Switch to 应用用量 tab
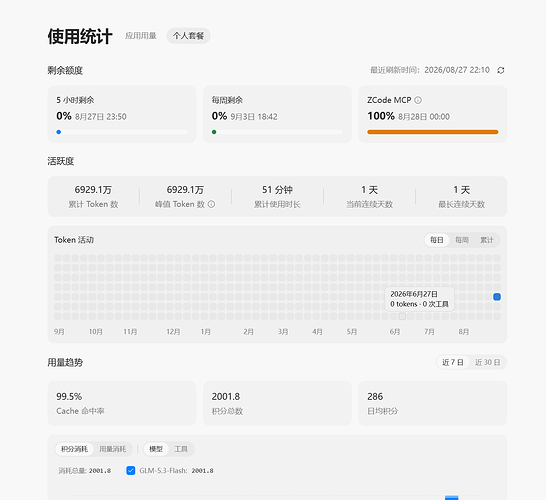This screenshot has height=500, width=546. (141, 36)
